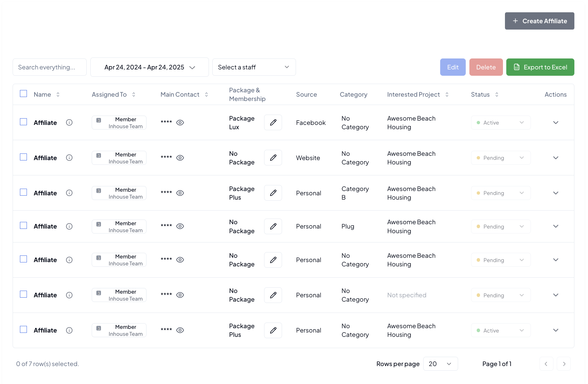Click the sort icon on Status column
The image size is (588, 384).
[497, 95]
